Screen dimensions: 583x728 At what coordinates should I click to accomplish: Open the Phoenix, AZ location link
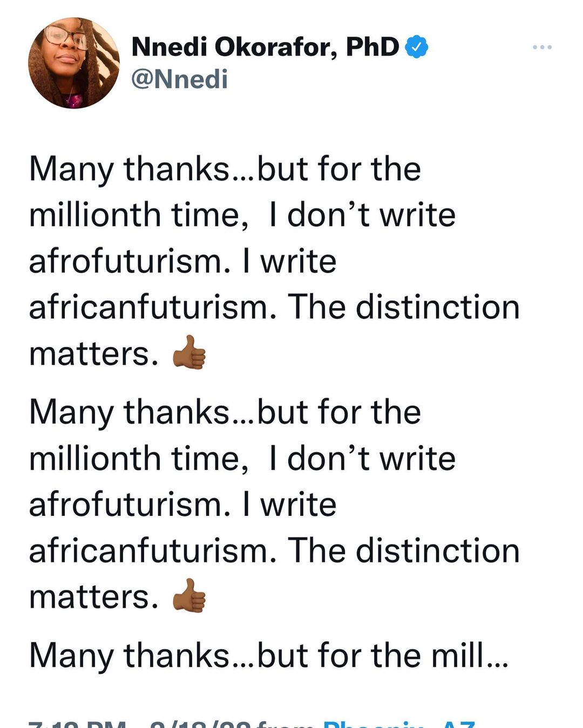click(399, 724)
